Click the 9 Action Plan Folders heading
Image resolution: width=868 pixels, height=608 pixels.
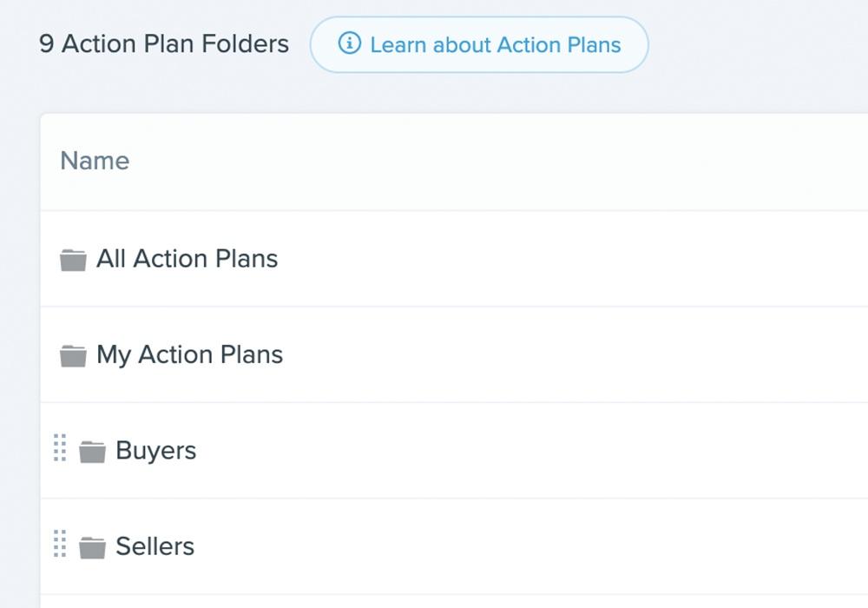click(x=164, y=43)
